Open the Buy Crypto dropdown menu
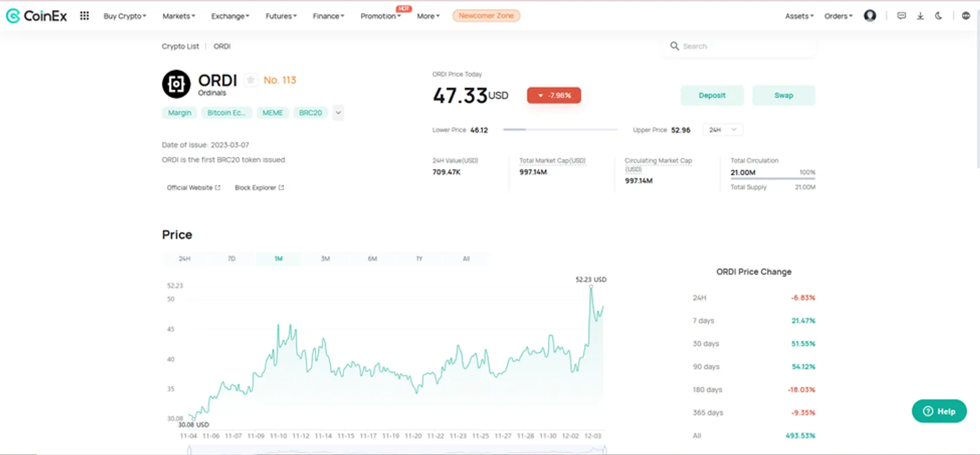Screen dimensions: 980x455 click(x=125, y=17)
